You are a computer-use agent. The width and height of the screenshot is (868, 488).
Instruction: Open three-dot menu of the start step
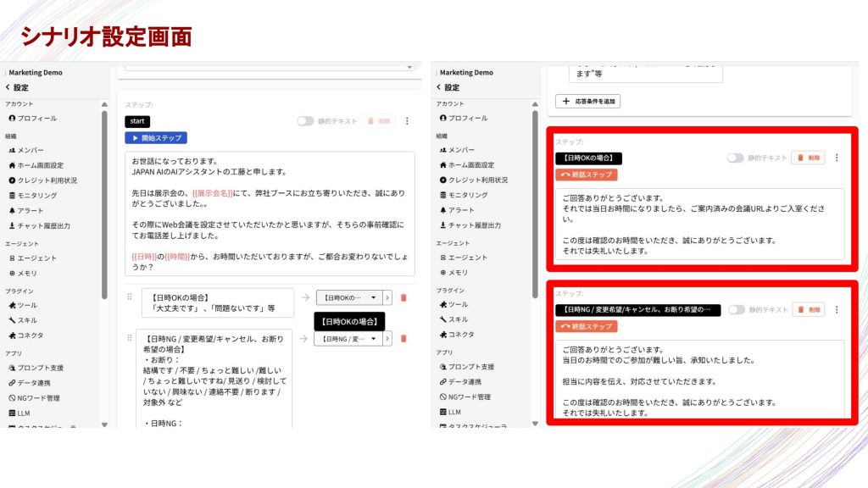pos(407,121)
